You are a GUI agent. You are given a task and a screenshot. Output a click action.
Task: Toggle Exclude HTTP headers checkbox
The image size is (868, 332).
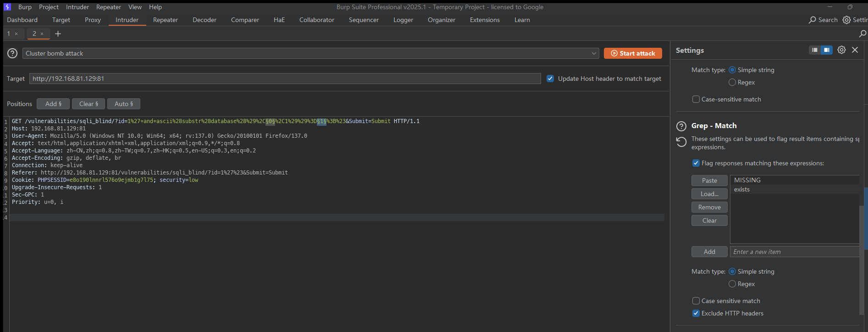pos(696,313)
